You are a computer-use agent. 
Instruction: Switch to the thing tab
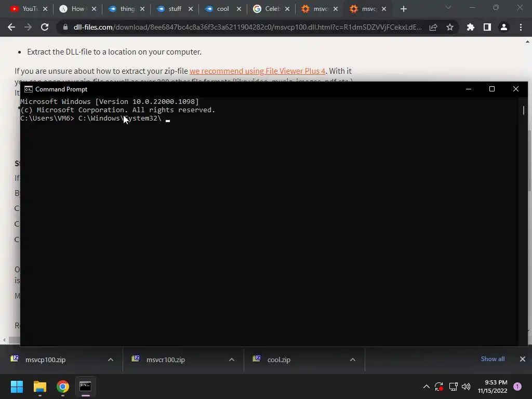coord(127,9)
